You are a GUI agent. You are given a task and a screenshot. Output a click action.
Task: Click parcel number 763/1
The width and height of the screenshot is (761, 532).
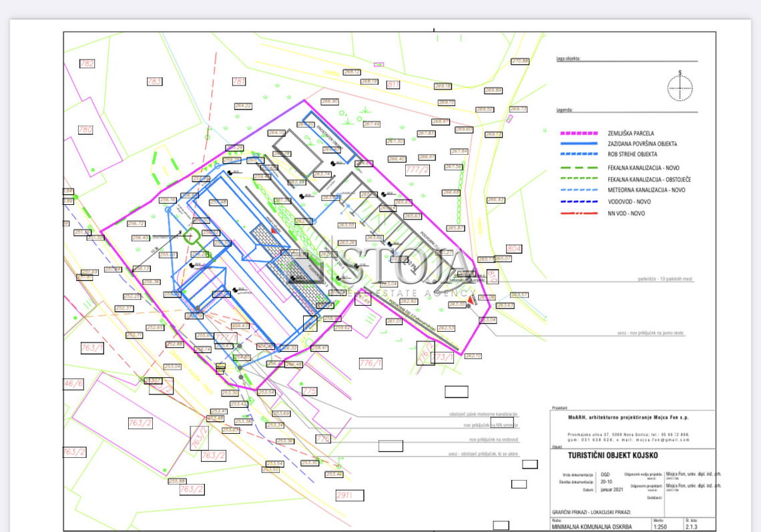92,348
